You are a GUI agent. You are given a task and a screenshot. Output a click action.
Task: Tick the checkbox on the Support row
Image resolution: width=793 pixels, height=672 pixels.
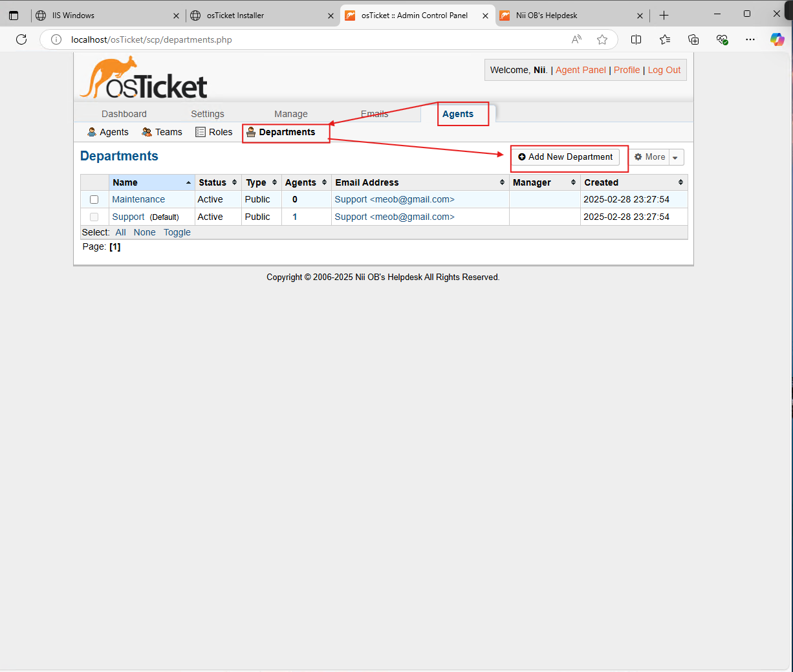tap(94, 217)
